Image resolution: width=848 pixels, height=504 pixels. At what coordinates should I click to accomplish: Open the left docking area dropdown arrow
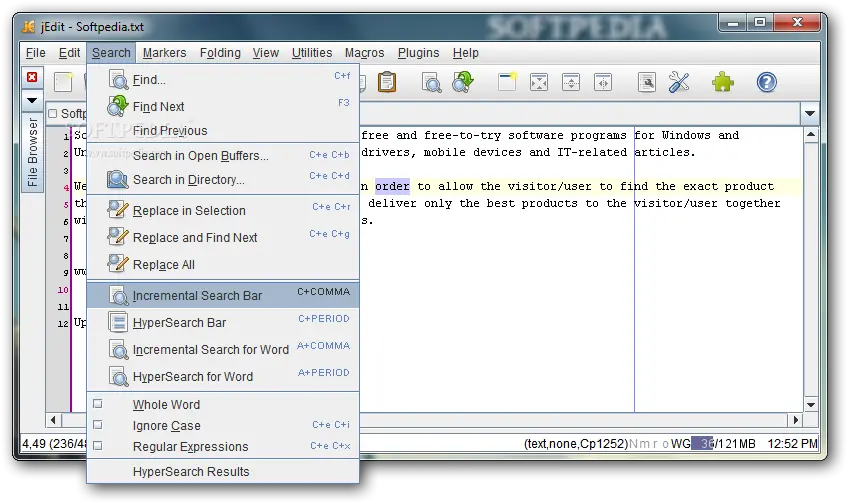(x=32, y=101)
